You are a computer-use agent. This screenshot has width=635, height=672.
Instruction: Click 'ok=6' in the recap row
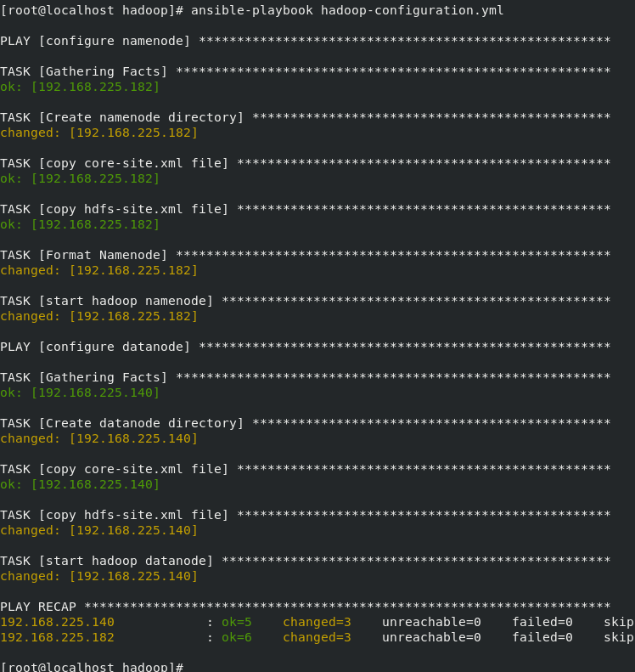click(x=237, y=638)
